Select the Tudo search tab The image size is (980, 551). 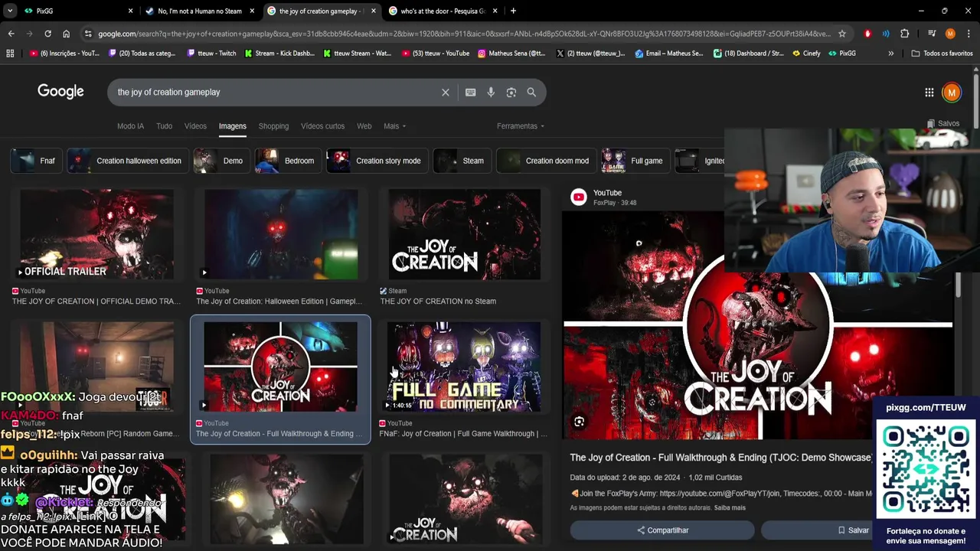click(x=164, y=126)
